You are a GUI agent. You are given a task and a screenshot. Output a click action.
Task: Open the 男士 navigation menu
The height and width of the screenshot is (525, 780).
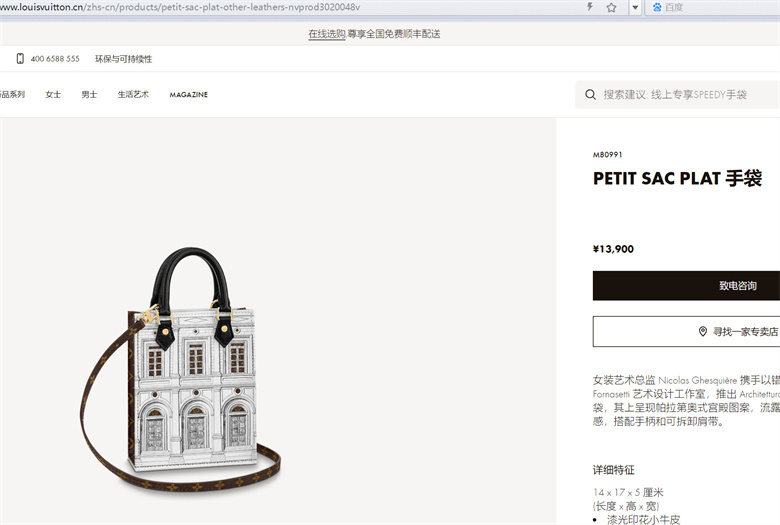(x=89, y=94)
